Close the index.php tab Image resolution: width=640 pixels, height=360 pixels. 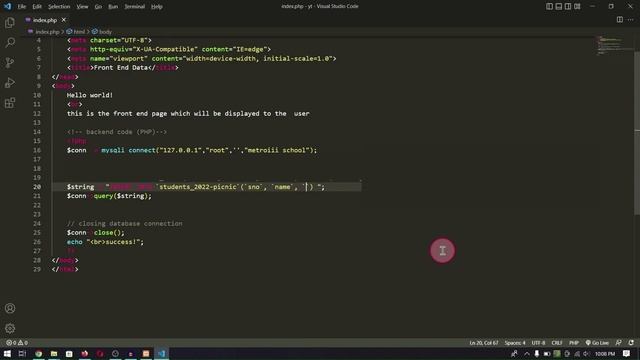64,20
